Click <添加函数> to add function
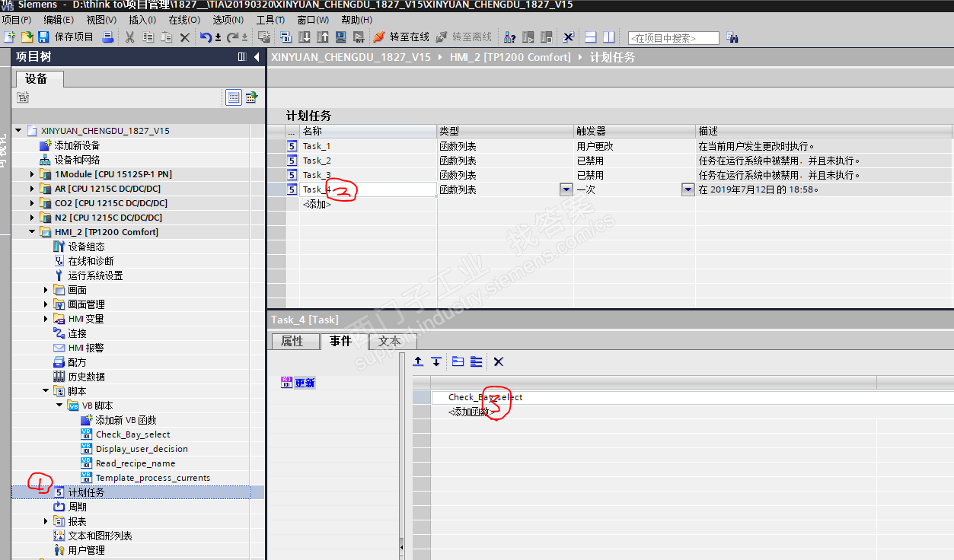This screenshot has height=560, width=954. tap(471, 412)
